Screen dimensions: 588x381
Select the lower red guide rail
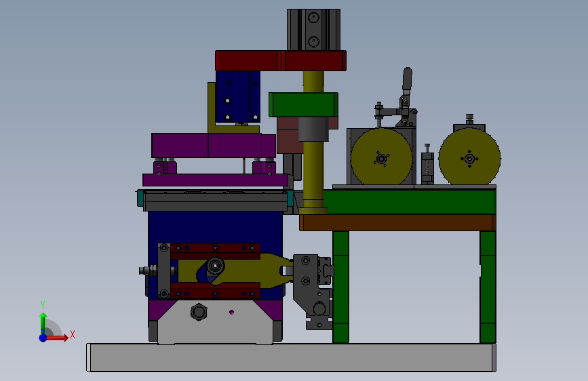(215, 290)
